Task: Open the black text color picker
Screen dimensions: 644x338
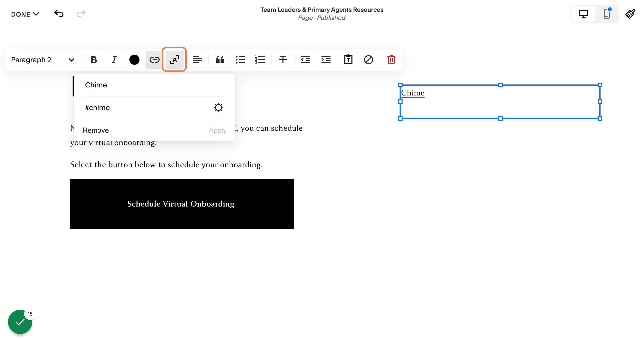Action: tap(134, 60)
